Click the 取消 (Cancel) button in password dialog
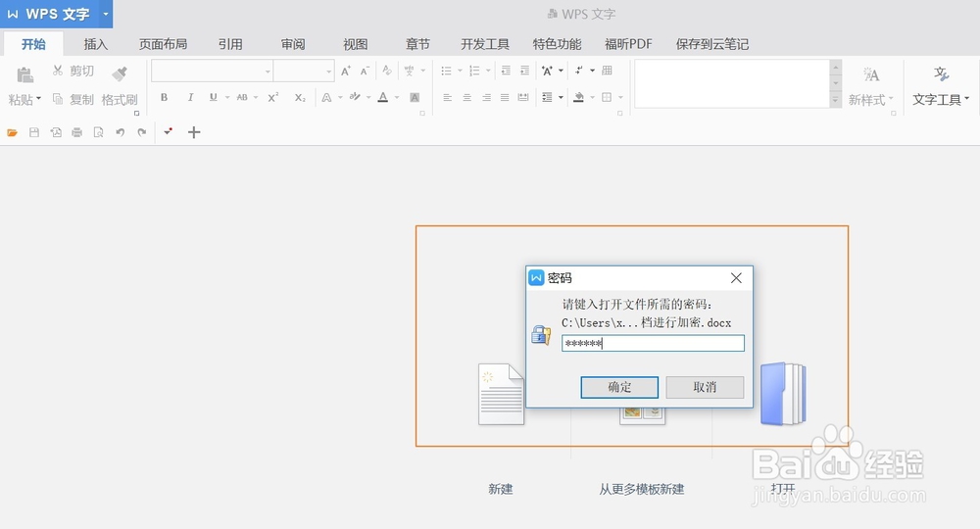The image size is (980, 529). click(705, 387)
